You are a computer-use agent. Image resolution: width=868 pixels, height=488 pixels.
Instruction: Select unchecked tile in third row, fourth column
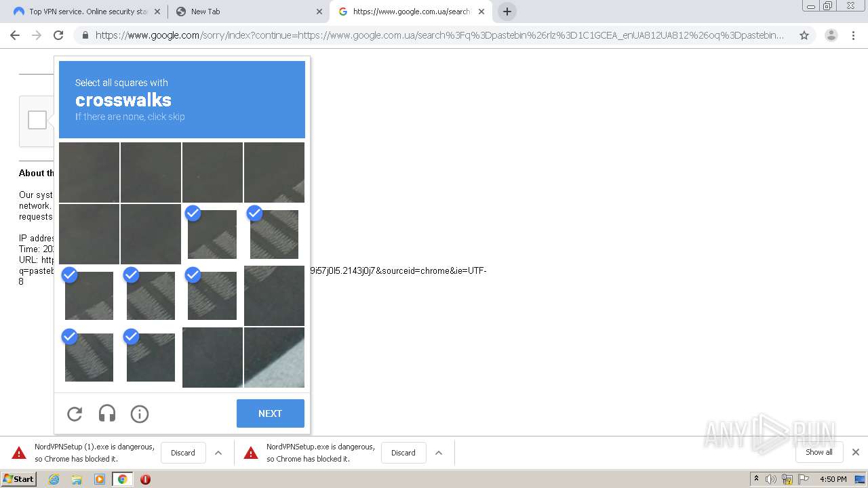tap(274, 296)
